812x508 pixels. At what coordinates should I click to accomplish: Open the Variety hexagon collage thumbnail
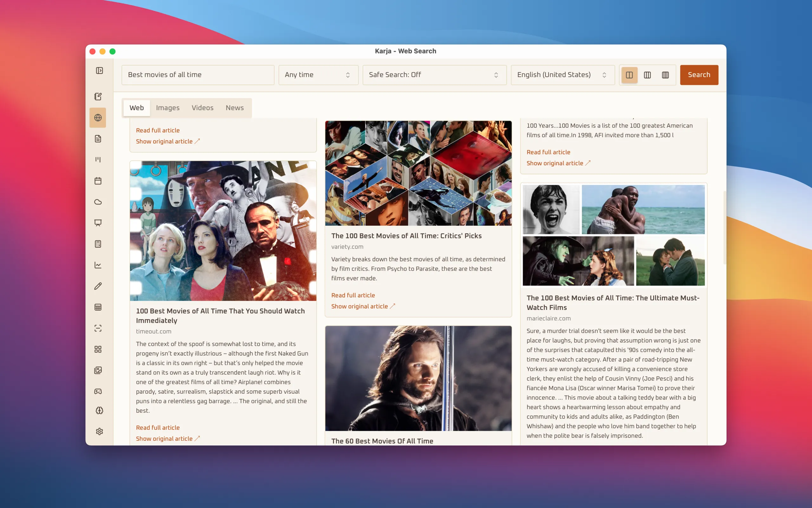[x=418, y=173]
